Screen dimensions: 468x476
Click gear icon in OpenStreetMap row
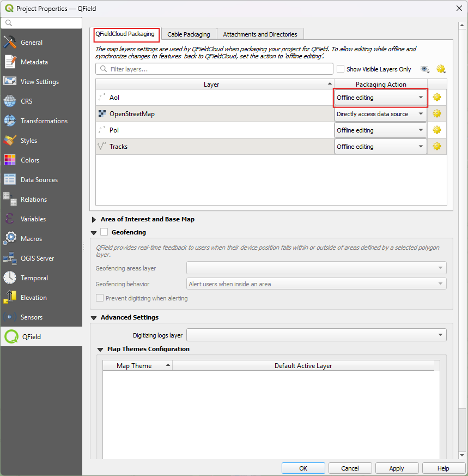click(436, 114)
